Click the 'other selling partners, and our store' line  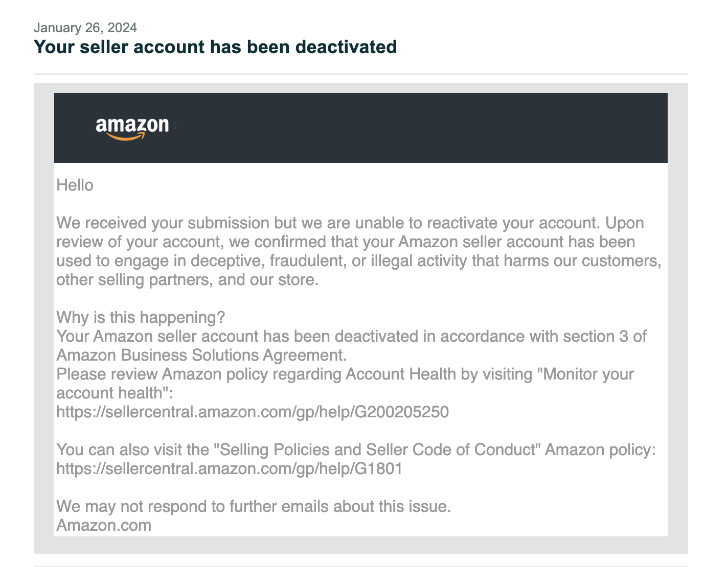click(187, 279)
